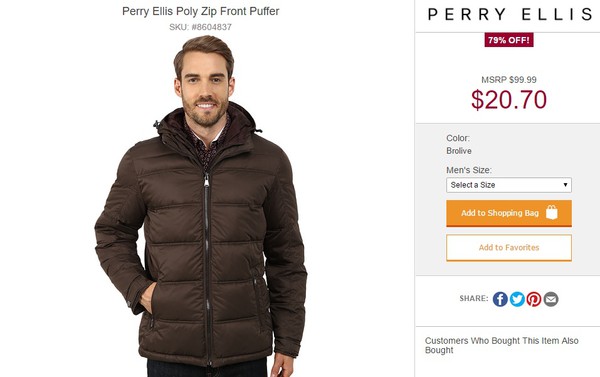Click Customers Who Bought This Item Also Bought
Viewport: 600px width, 377px height.
[501, 345]
